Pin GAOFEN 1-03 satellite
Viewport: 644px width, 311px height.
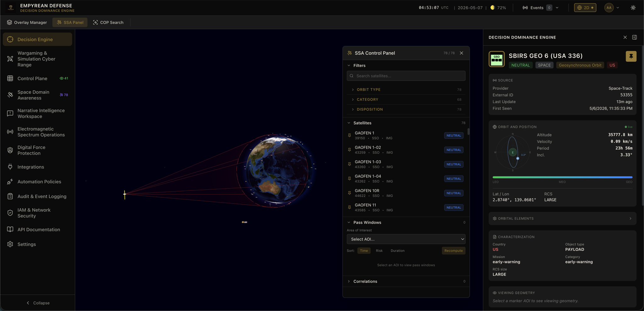pyautogui.click(x=349, y=164)
